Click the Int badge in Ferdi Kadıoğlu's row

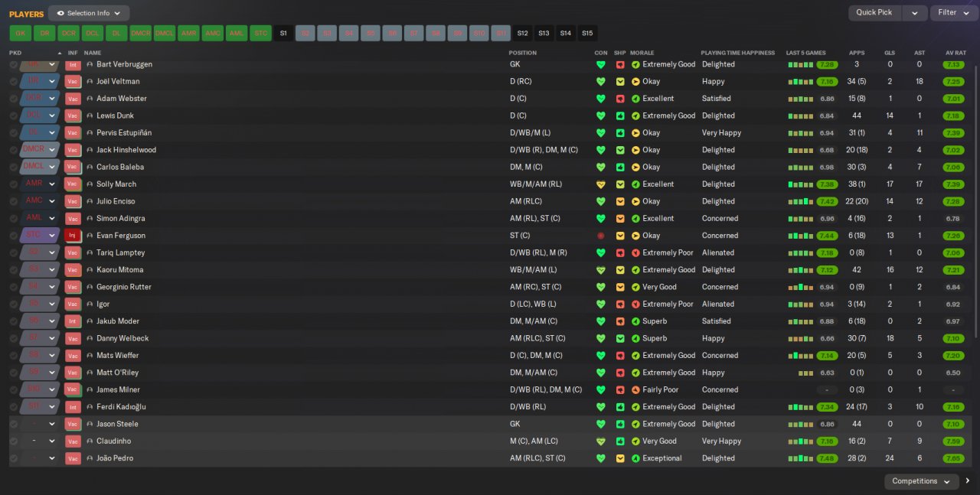73,407
